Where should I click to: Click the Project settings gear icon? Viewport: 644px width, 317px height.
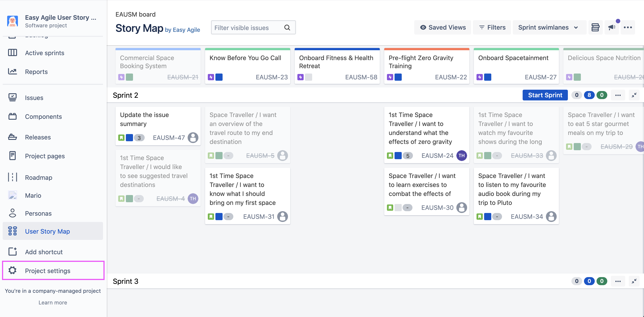tap(12, 270)
